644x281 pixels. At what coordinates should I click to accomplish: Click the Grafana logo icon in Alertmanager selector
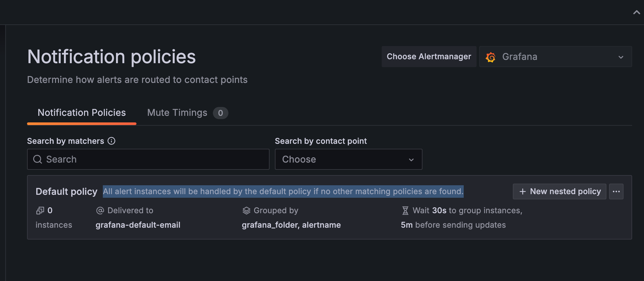(490, 57)
